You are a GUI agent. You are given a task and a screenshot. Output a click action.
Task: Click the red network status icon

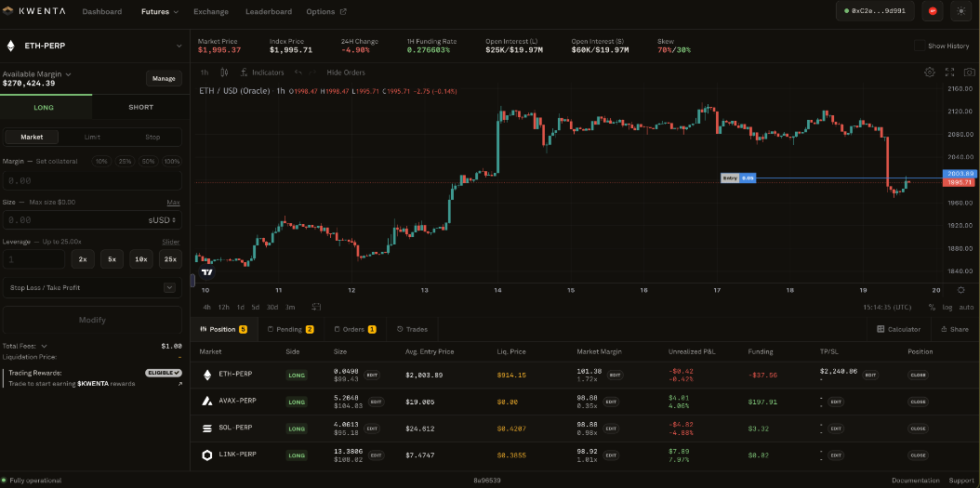click(x=933, y=11)
